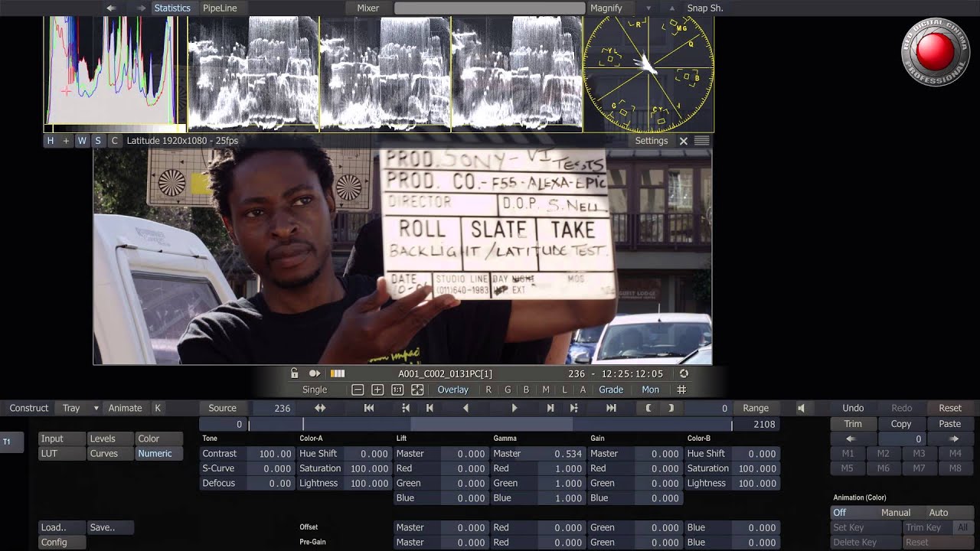This screenshot has height=551, width=980.
Task: Set Animation mode to Off
Action: tap(840, 513)
